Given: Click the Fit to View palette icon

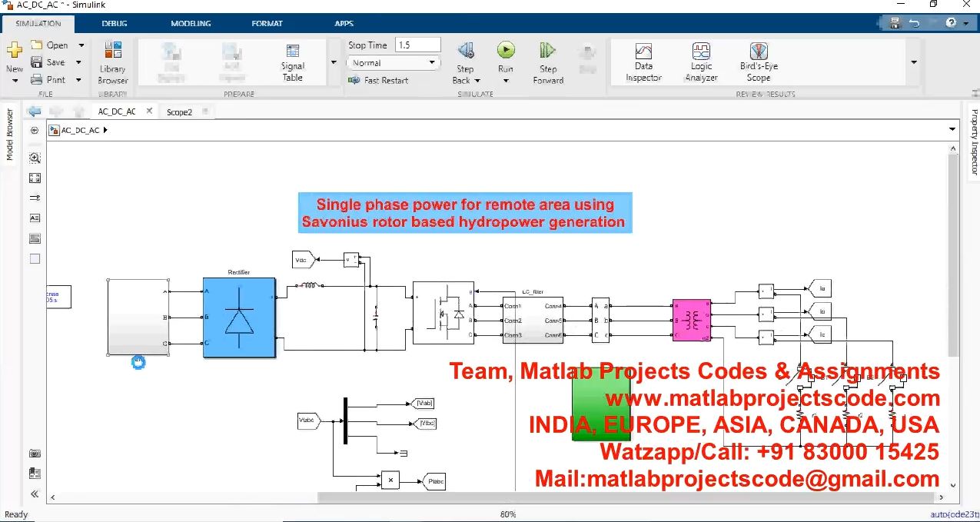Looking at the screenshot, I should [x=35, y=178].
